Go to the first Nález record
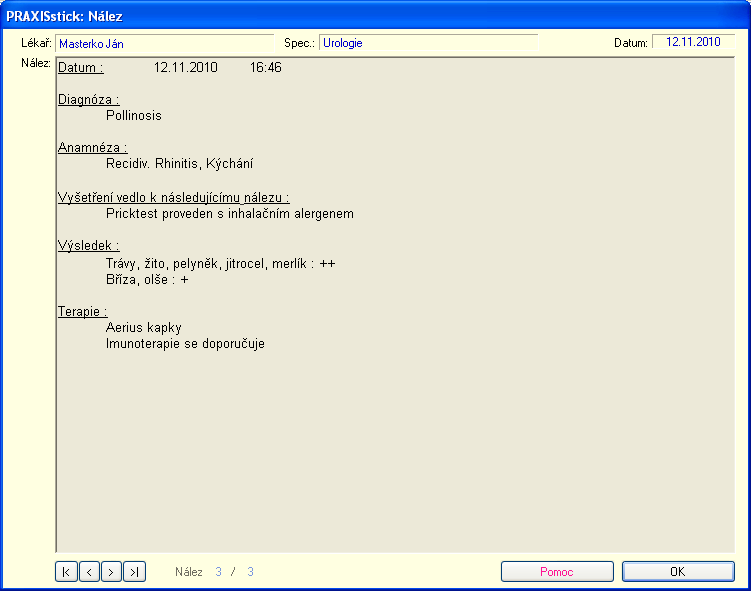 pos(66,571)
